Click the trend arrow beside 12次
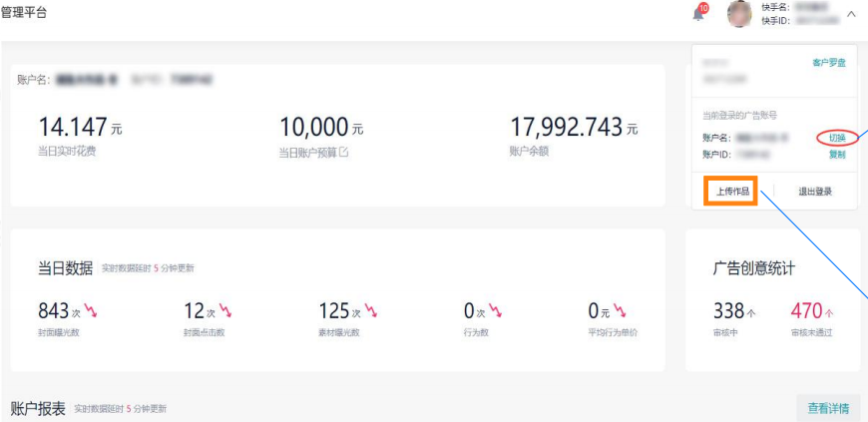The width and height of the screenshot is (868, 422). (225, 310)
